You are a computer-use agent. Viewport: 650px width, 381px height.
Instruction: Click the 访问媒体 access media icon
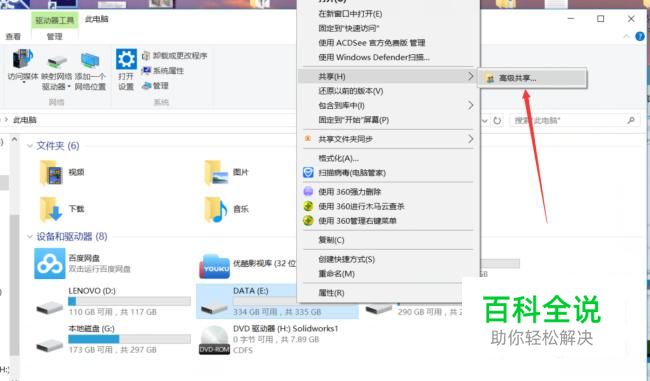pos(22,59)
